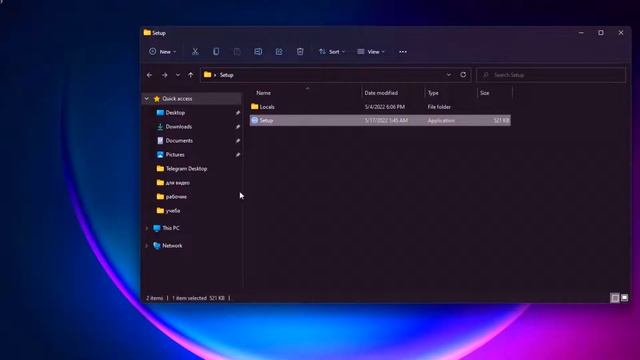Image resolution: width=640 pixels, height=360 pixels.
Task: Minimize the Setup explorer window
Action: pyautogui.click(x=581, y=33)
